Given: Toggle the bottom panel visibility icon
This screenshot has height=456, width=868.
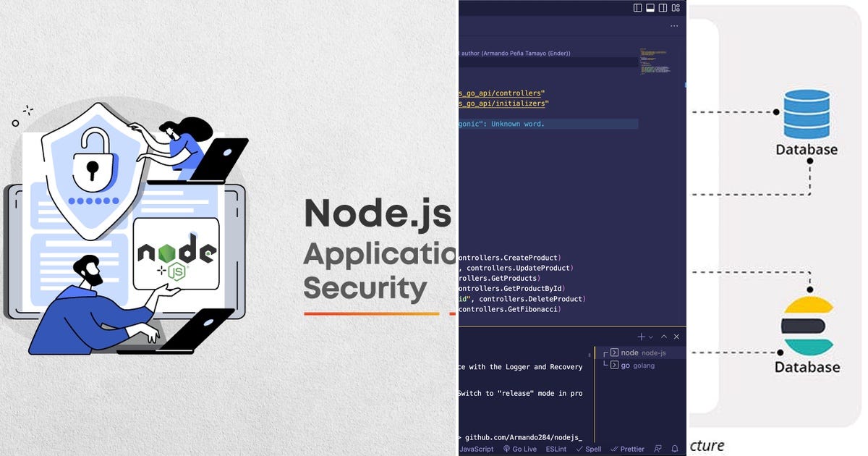Looking at the screenshot, I should click(x=650, y=8).
